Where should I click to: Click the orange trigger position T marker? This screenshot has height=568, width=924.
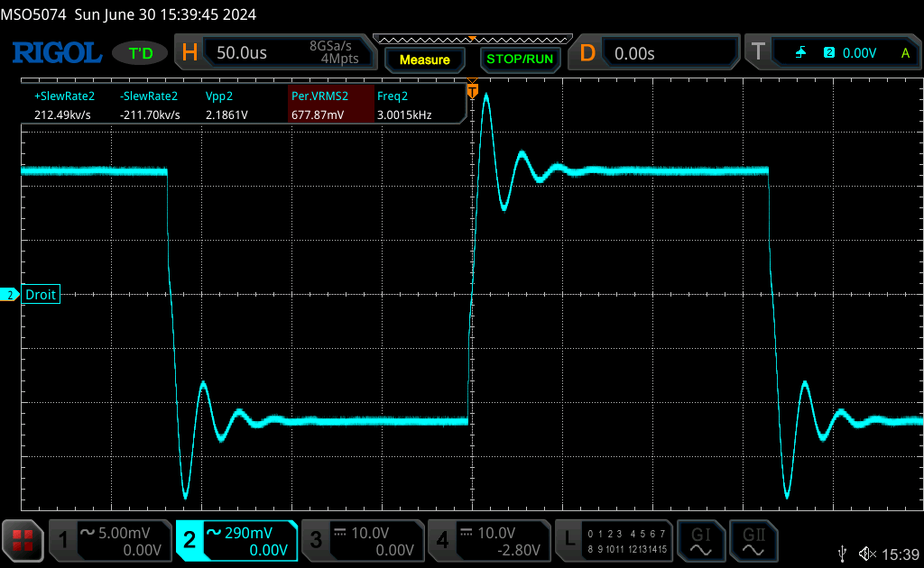point(472,91)
